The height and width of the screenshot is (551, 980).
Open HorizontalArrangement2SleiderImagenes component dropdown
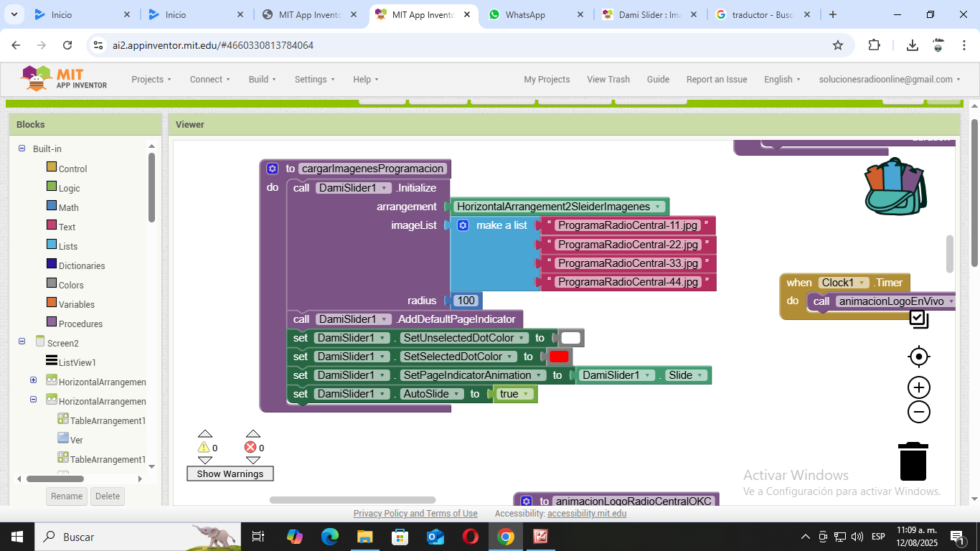pyautogui.click(x=657, y=207)
